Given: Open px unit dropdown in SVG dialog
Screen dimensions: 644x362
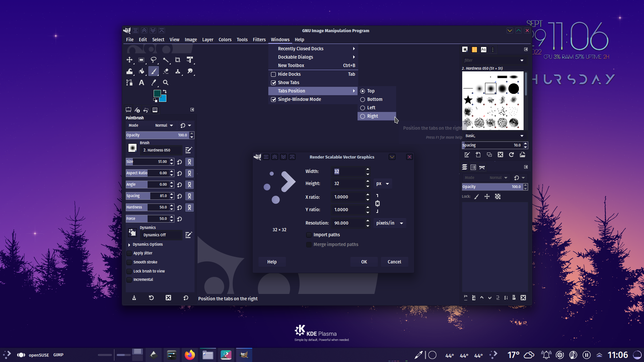Looking at the screenshot, I should [382, 184].
